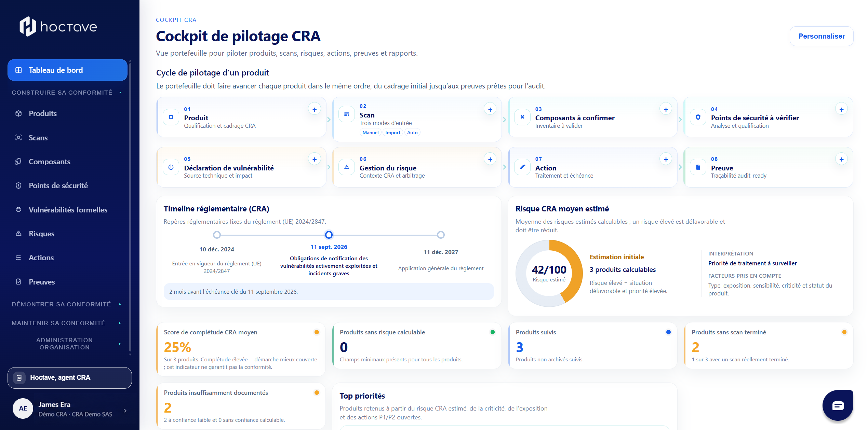
Task: Open Preuves in the sidebar
Action: click(67, 282)
